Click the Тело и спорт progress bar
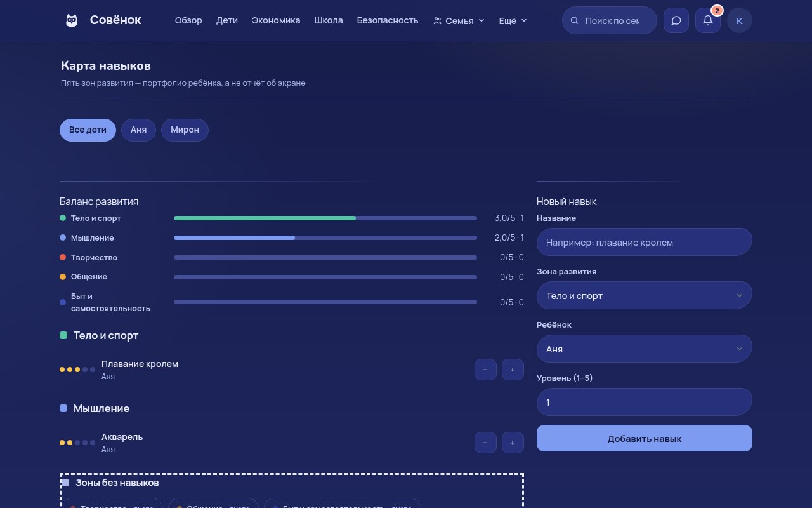The image size is (812, 508). [x=325, y=218]
